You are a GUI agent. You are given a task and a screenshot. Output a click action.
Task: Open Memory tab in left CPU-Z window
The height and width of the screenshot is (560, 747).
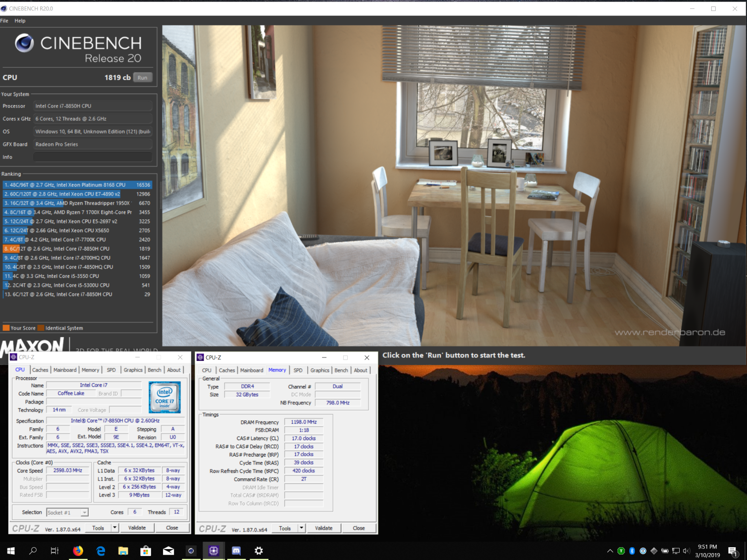(90, 370)
